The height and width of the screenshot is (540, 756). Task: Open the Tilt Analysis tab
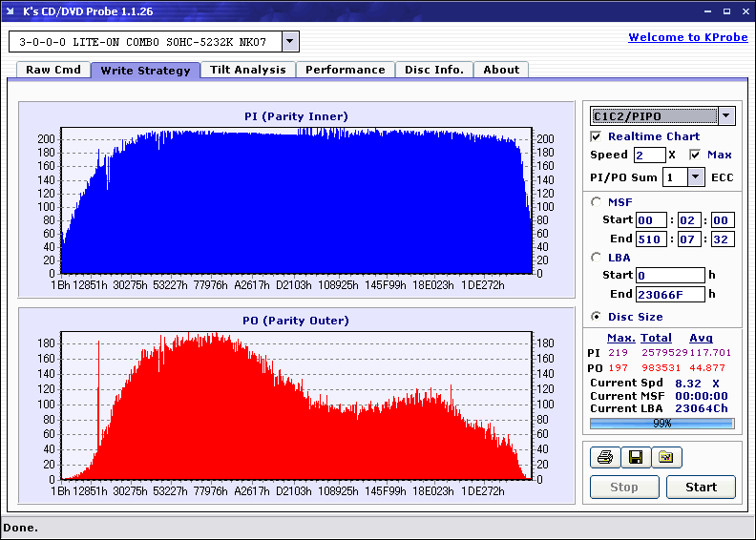248,70
